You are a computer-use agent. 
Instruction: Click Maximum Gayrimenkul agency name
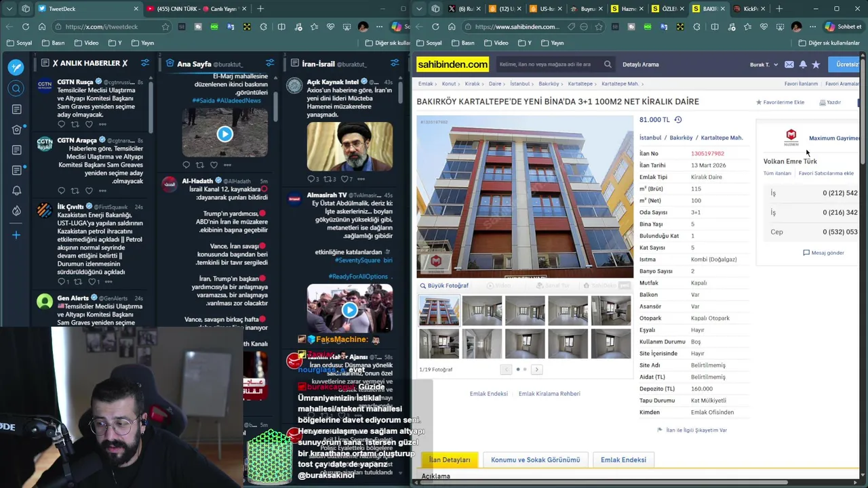pyautogui.click(x=834, y=138)
